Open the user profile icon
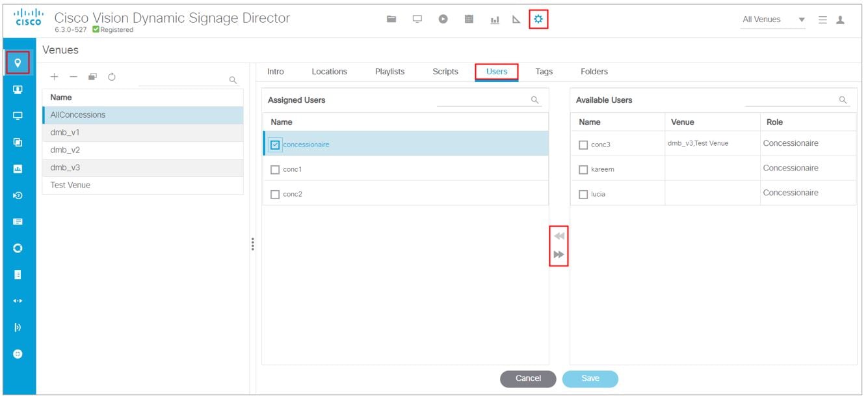Image resolution: width=868 pixels, height=401 pixels. pos(840,20)
